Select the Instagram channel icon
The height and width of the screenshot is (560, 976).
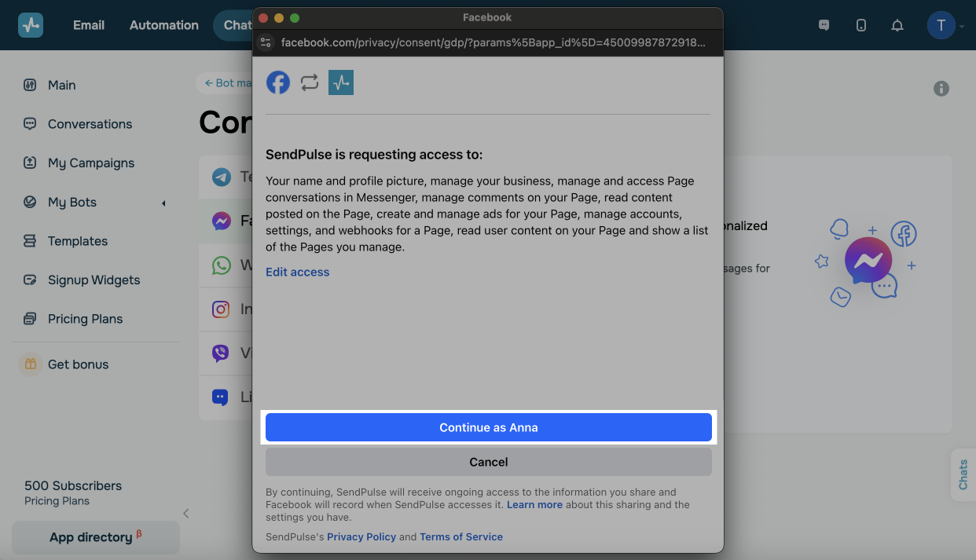[222, 309]
